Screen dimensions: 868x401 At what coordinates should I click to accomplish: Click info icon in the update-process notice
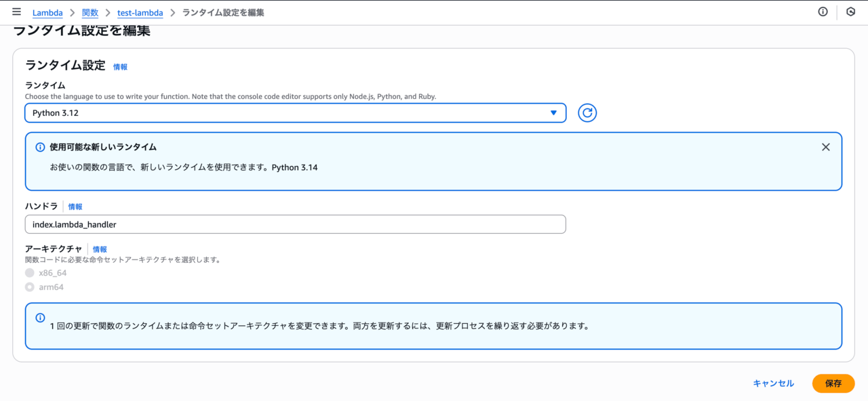click(40, 318)
